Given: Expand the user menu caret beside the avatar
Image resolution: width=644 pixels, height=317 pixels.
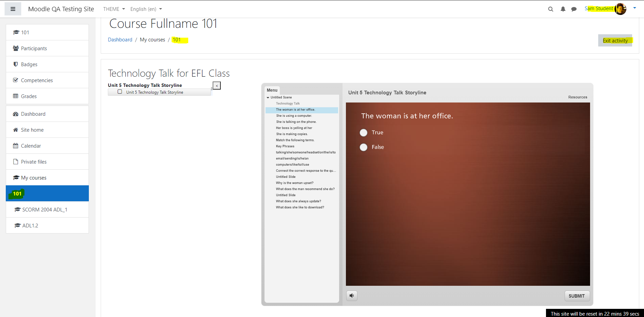Looking at the screenshot, I should pos(635,8).
